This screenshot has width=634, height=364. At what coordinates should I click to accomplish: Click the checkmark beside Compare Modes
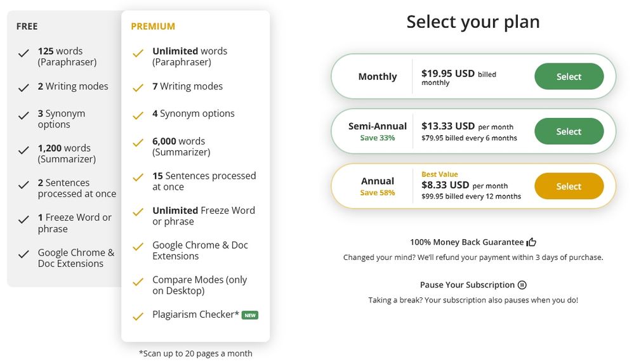138,282
